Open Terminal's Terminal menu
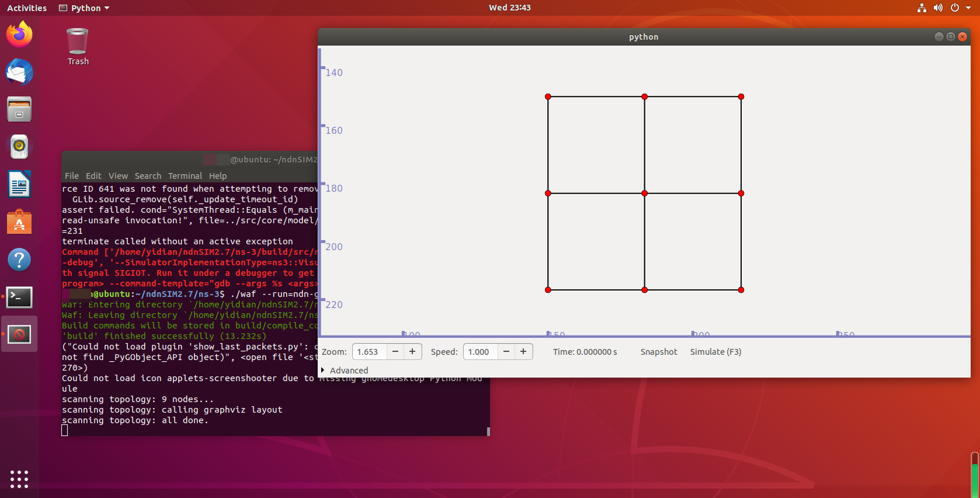980x498 pixels. point(185,176)
